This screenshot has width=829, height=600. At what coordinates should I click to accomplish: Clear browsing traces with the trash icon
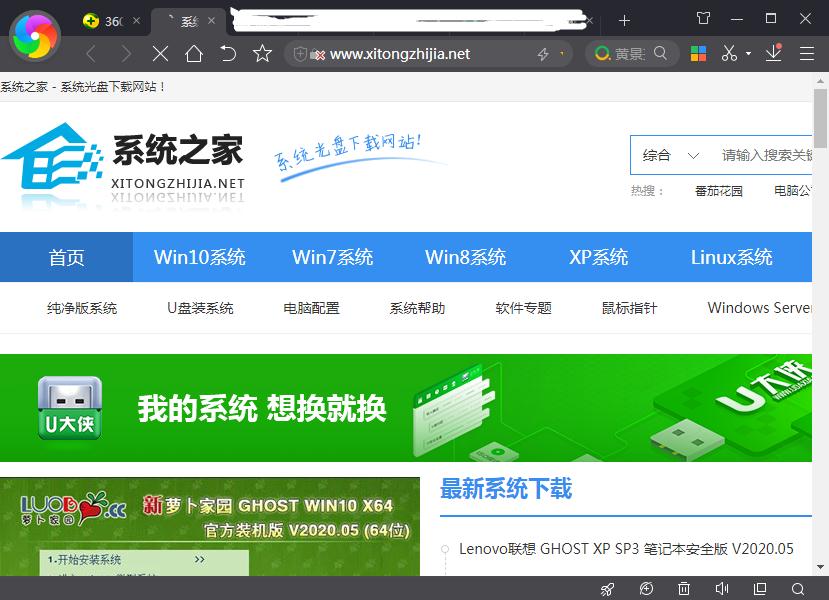coord(683,589)
